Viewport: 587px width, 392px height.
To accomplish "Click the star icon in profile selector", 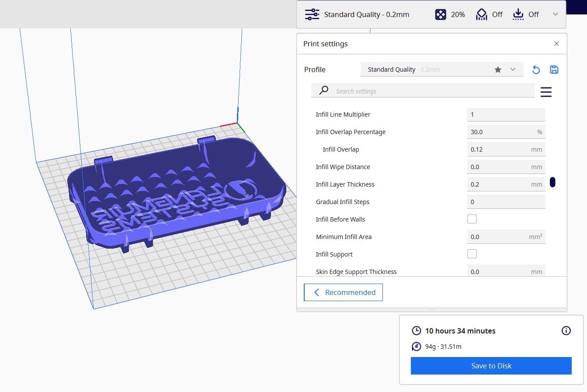I will point(498,69).
